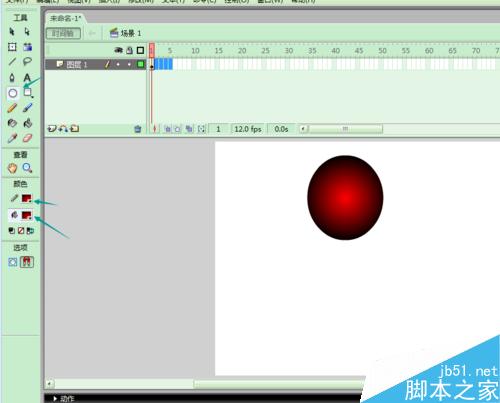Image resolution: width=500 pixels, height=403 pixels.
Task: Choose the Paint Bucket tool
Action: [x=28, y=123]
